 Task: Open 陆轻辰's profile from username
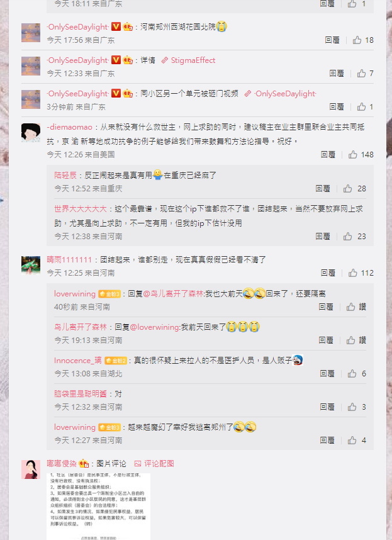point(65,176)
